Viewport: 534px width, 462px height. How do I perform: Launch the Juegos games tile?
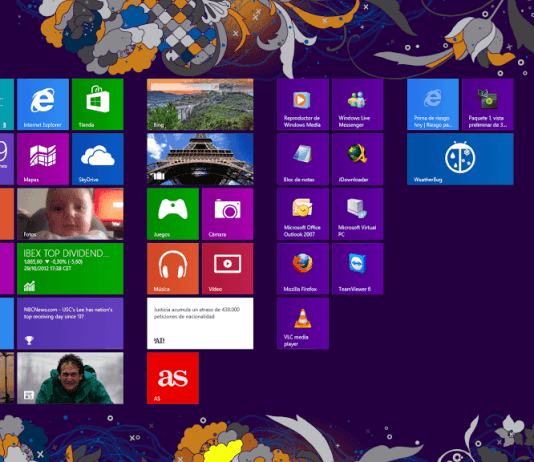pyautogui.click(x=173, y=214)
